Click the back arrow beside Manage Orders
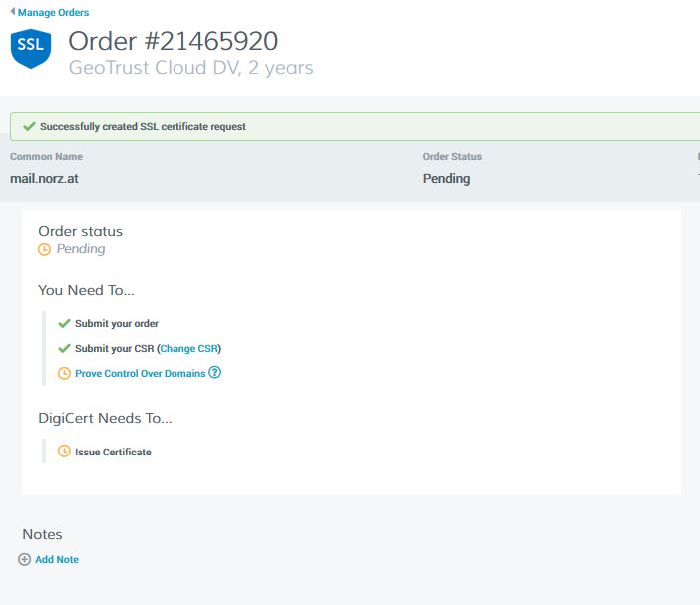Viewport: 700px width, 605px height. (x=13, y=12)
